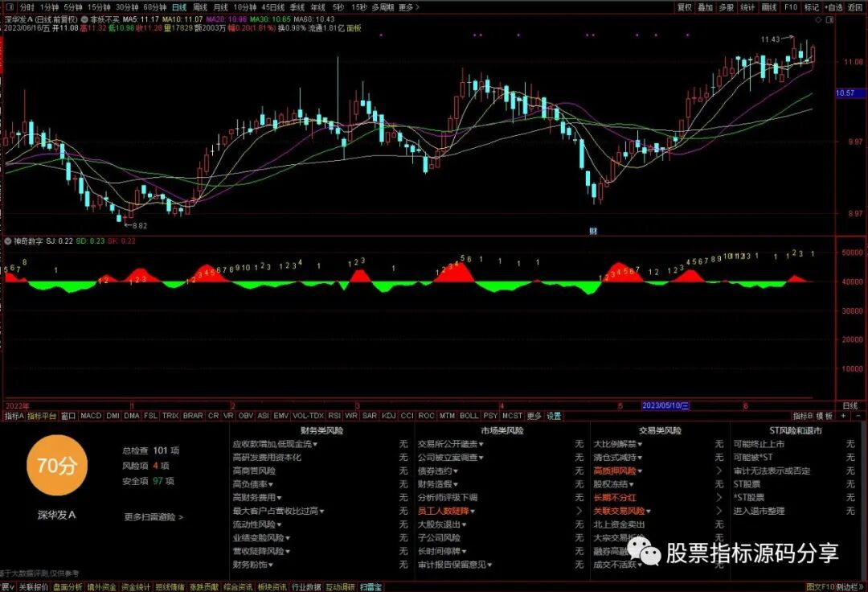
Task: Switch to RSI indicator
Action: [334, 415]
